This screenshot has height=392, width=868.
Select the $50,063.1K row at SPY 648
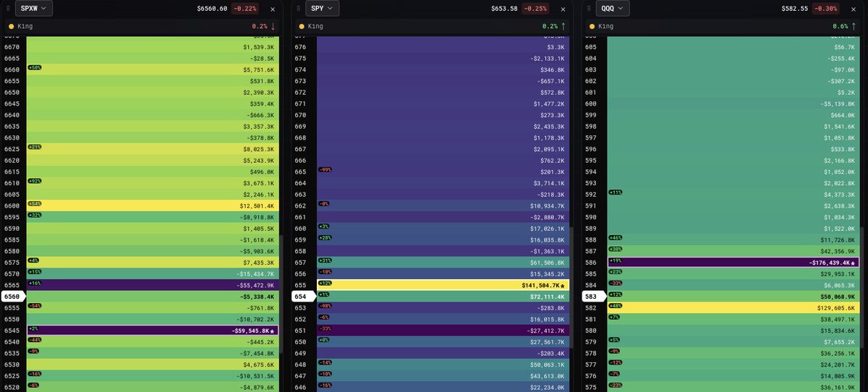click(x=443, y=365)
